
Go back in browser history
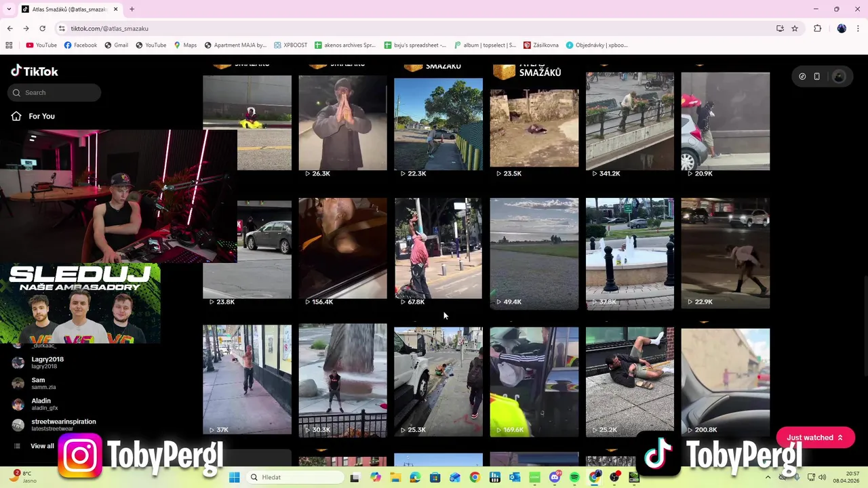[9, 28]
